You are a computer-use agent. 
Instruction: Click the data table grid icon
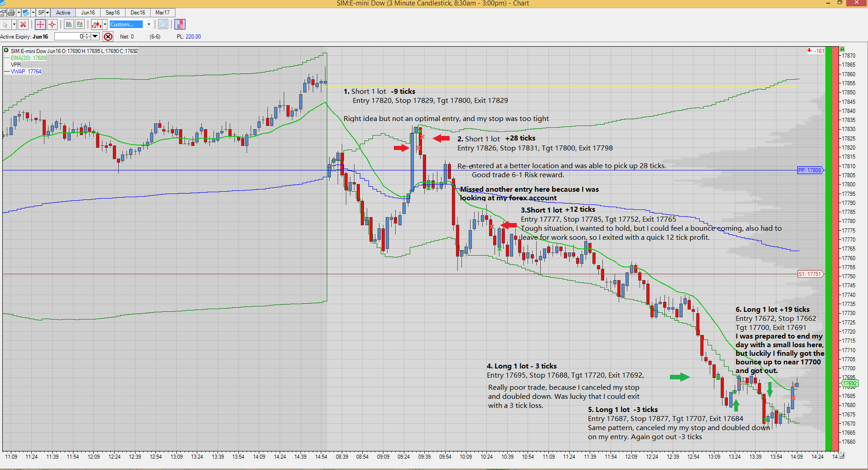click(x=163, y=24)
